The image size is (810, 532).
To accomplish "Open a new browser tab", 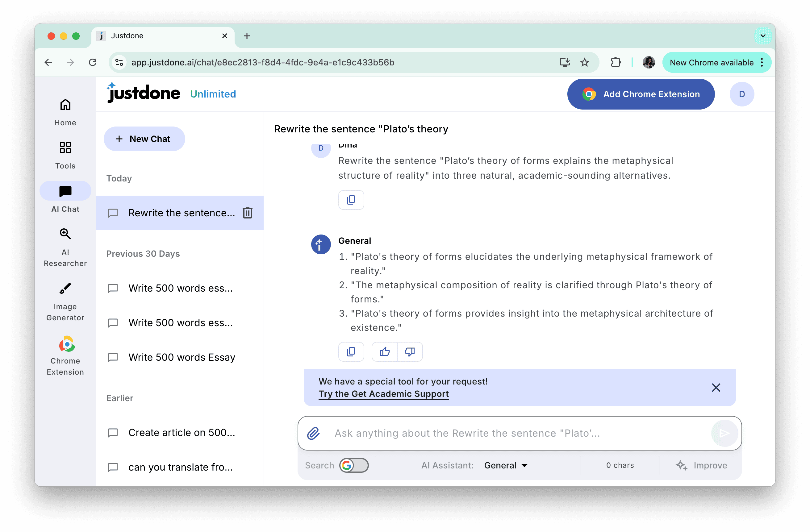I will [247, 36].
